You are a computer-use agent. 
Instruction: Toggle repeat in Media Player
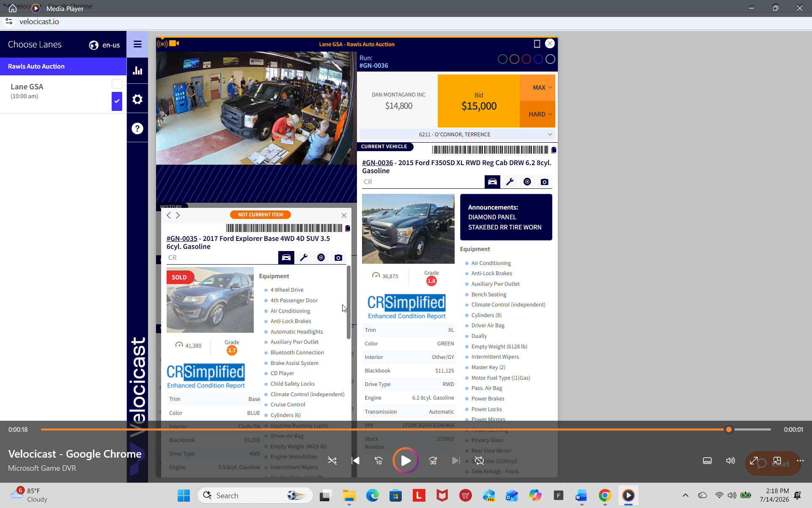tap(479, 461)
